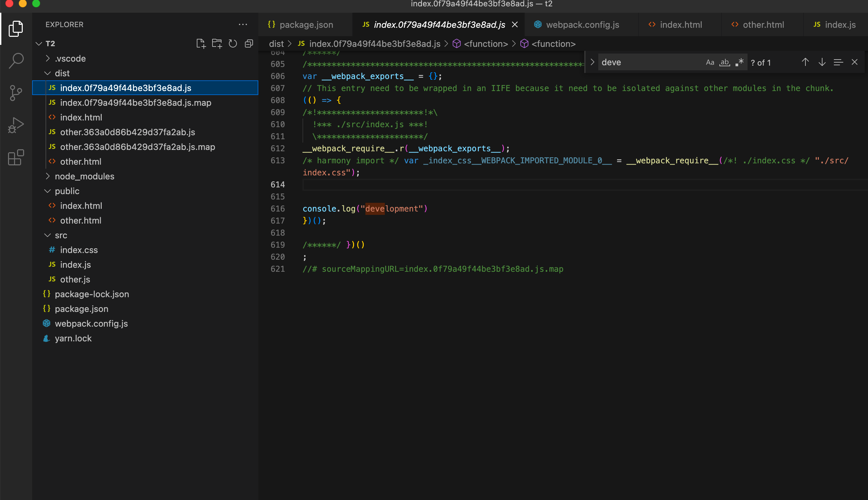Toggle match case in find widget
The height and width of the screenshot is (500, 868).
point(710,63)
